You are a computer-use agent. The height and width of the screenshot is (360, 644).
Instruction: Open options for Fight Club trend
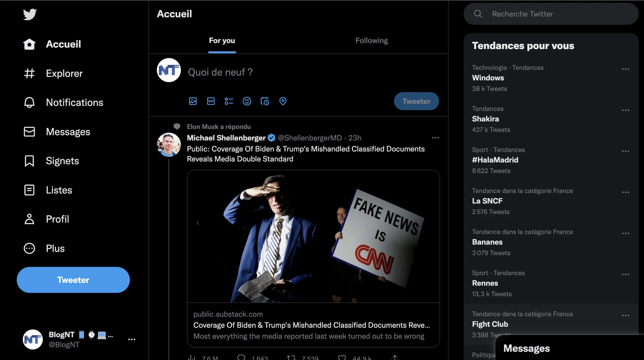[625, 315]
